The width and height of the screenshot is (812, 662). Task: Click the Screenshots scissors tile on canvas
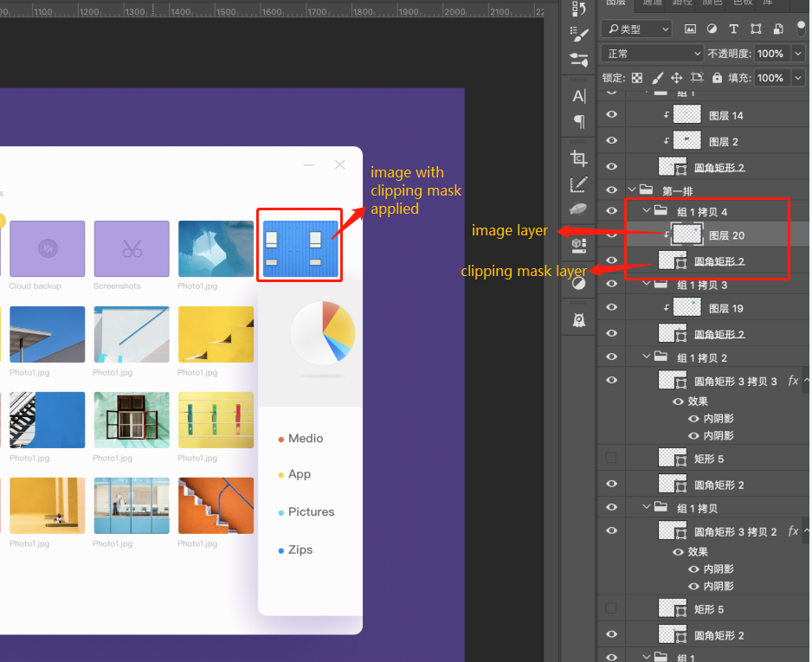[132, 248]
